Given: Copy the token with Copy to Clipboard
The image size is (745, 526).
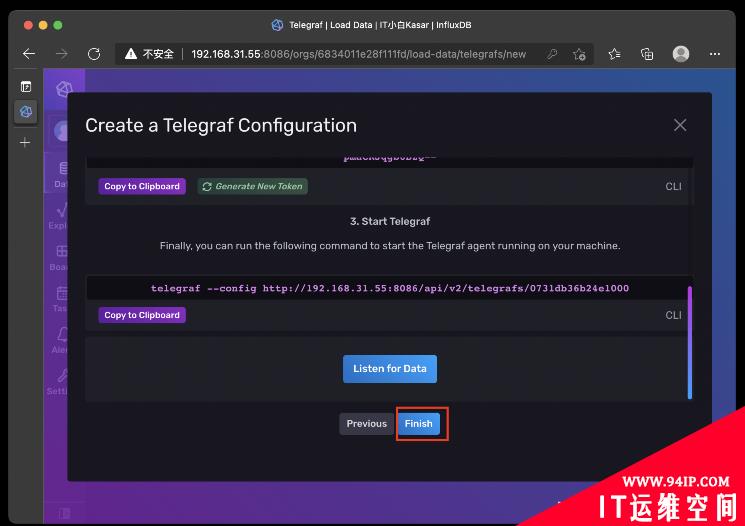Looking at the screenshot, I should pyautogui.click(x=142, y=186).
